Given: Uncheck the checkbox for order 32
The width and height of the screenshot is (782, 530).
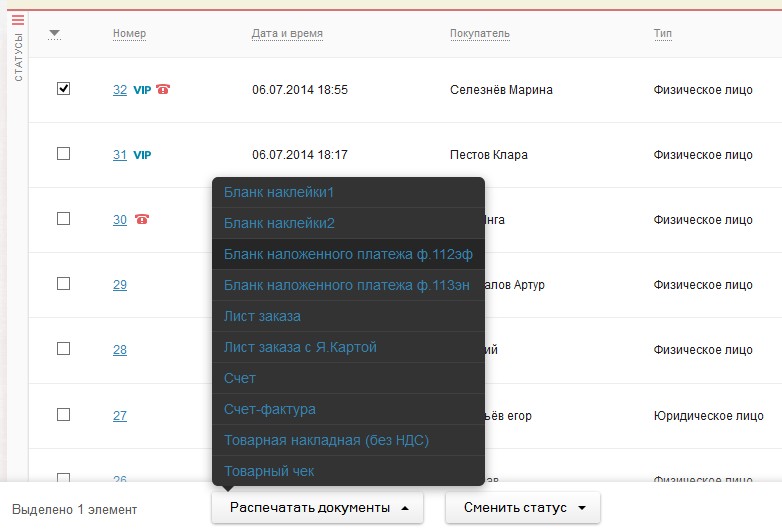Looking at the screenshot, I should coord(64,89).
